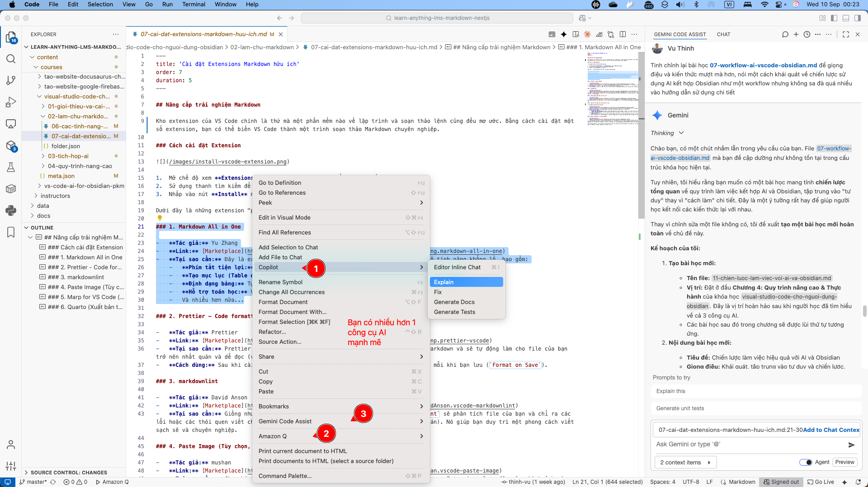868x487 pixels.
Task: Toggle the primary sidebar layout button
Action: coord(834,18)
